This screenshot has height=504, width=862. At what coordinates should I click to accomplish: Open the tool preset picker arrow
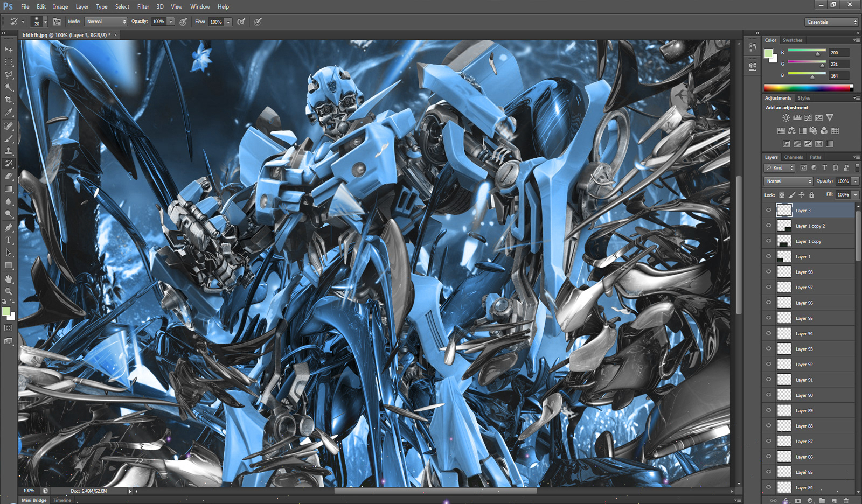(x=23, y=22)
